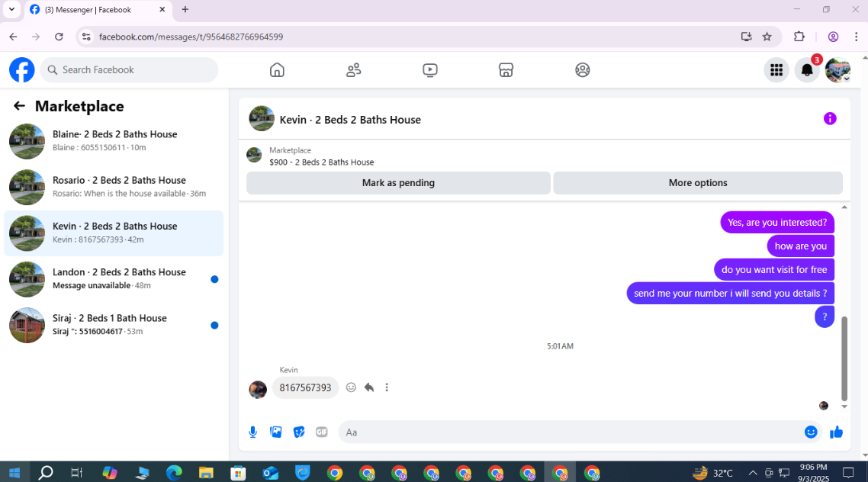
Task: Open Windows Start menu
Action: click(x=14, y=473)
